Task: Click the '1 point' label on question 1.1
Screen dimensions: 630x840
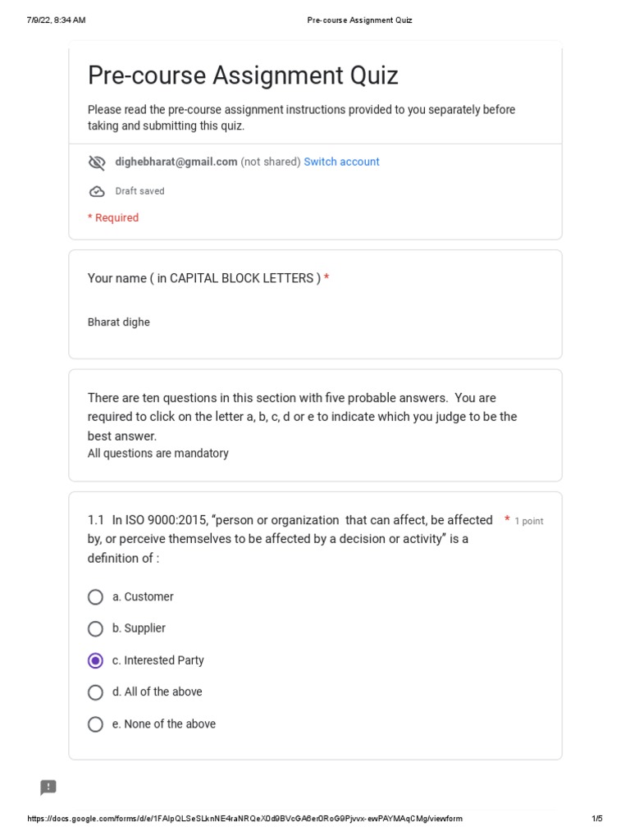Action: pos(528,521)
